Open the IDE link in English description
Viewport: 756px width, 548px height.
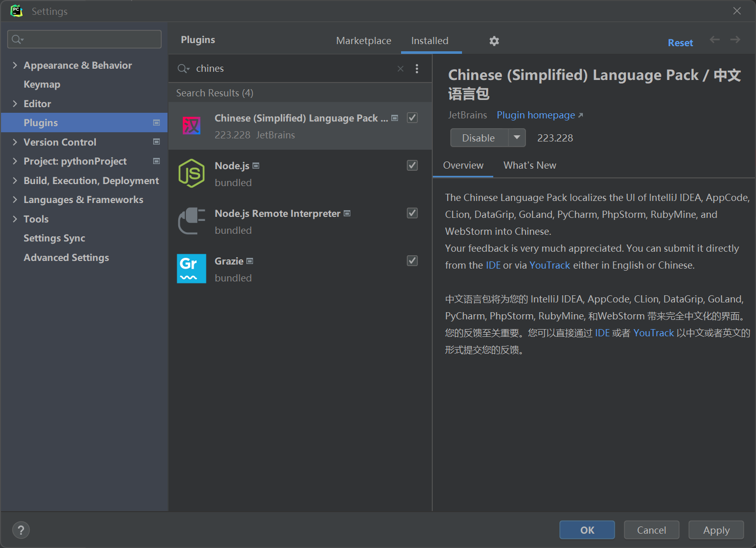point(493,265)
